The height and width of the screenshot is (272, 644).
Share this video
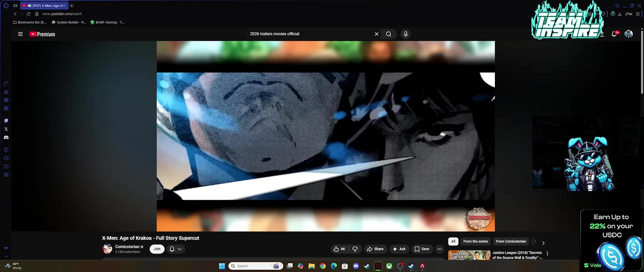point(375,249)
